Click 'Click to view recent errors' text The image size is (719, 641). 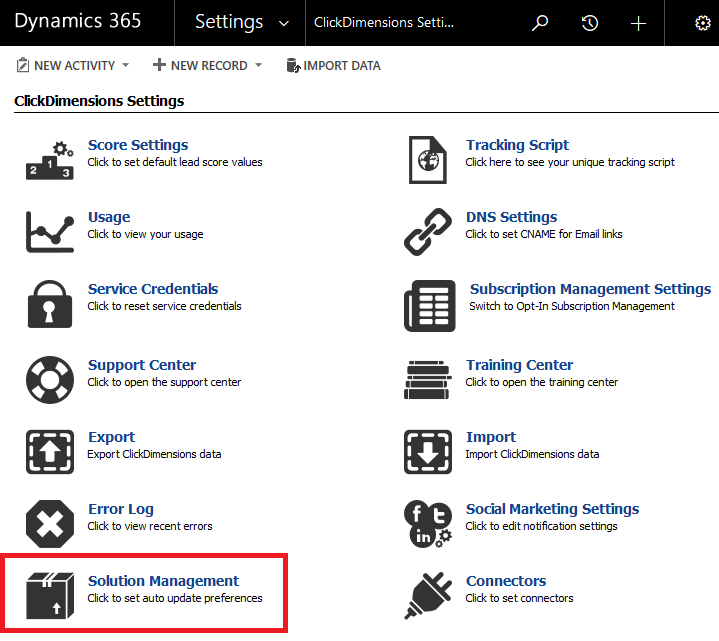click(149, 526)
